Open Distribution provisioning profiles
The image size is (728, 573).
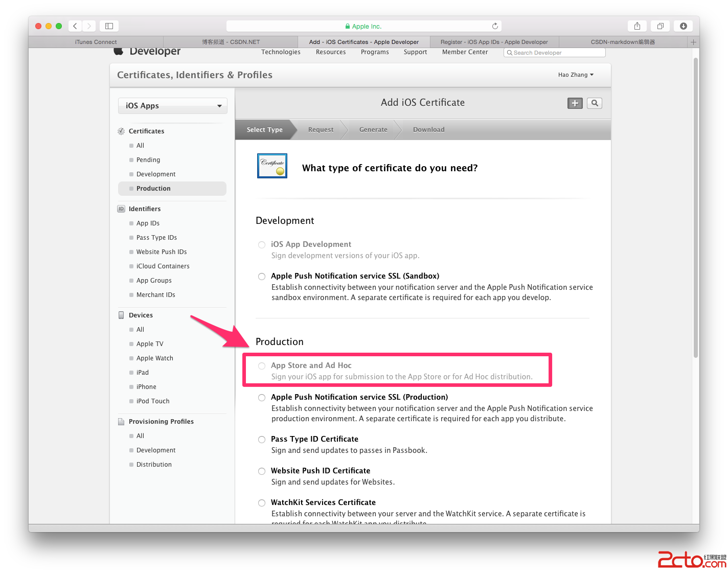coord(154,465)
